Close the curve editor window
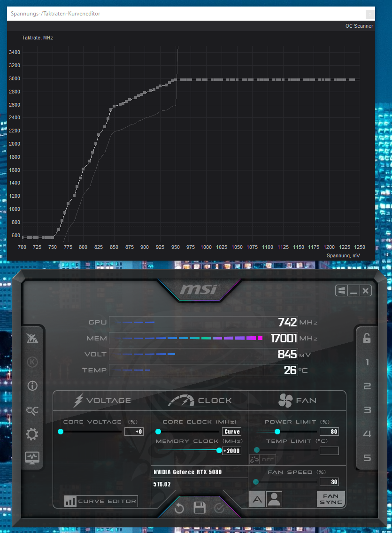 click(x=370, y=14)
